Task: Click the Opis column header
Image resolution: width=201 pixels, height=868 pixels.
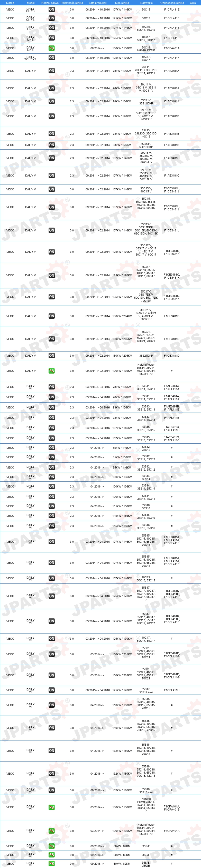Action: pos(193,3)
